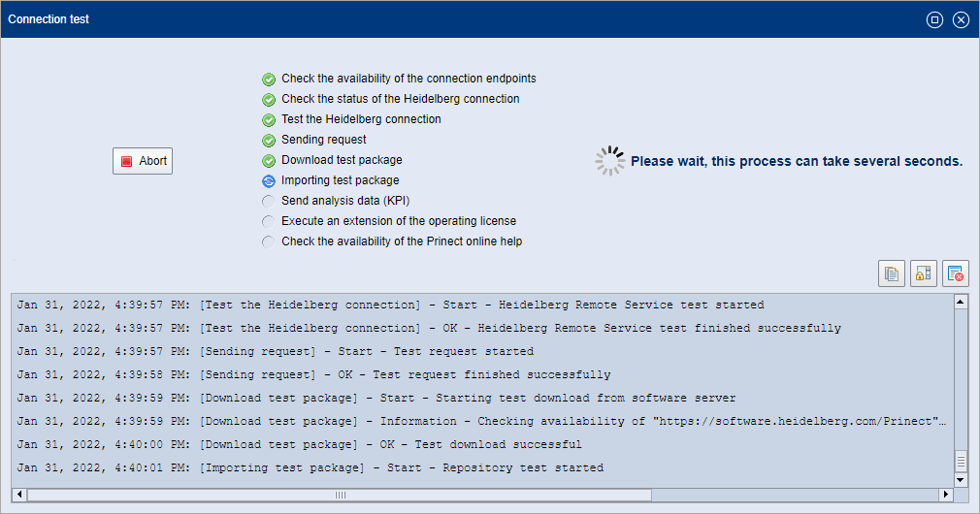Click the 'Please wait, this process can take several seconds.' message
The image size is (980, 514).
point(797,161)
